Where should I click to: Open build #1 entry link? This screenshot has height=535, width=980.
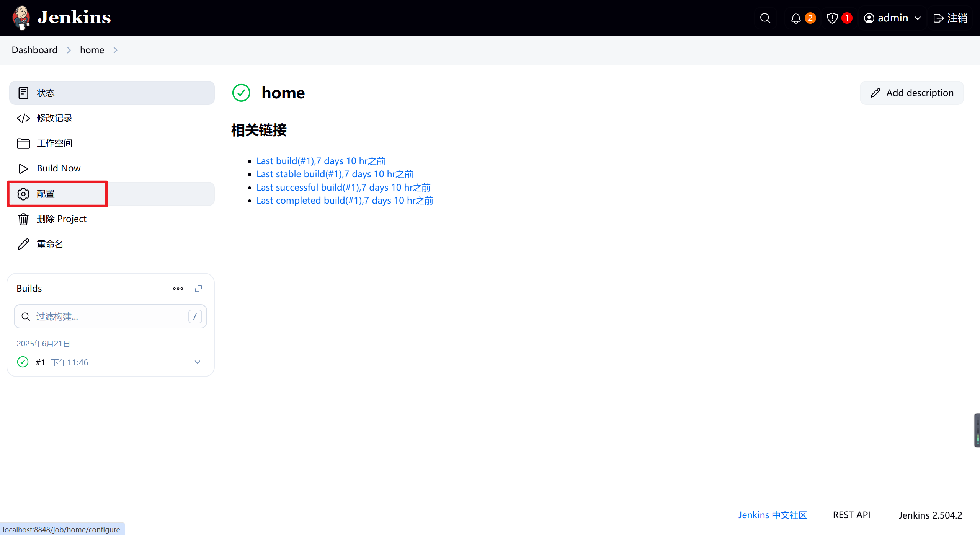tap(40, 362)
